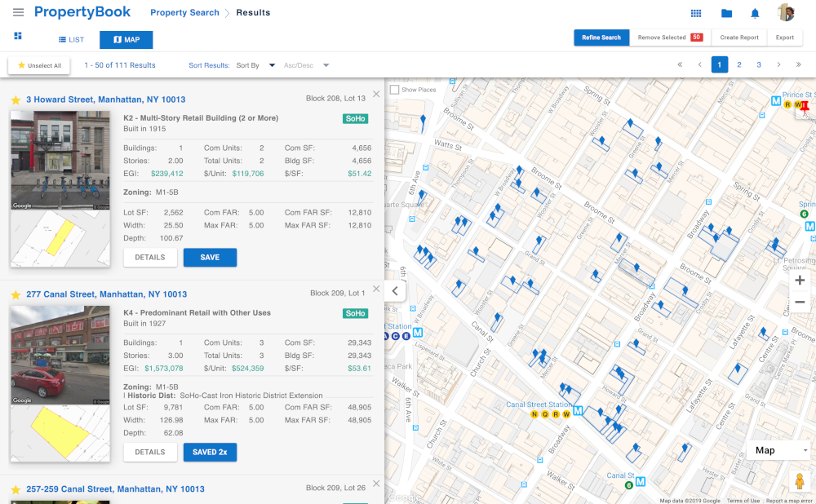Image resolution: width=816 pixels, height=504 pixels.
Task: Open DETAILS for 3 Howard Street
Action: coord(150,258)
